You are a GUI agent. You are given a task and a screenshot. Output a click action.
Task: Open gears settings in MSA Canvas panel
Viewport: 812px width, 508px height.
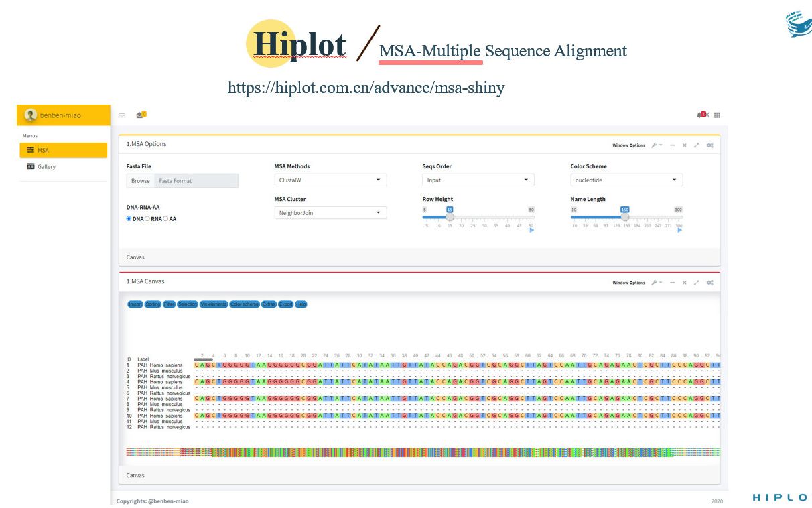[x=709, y=283]
